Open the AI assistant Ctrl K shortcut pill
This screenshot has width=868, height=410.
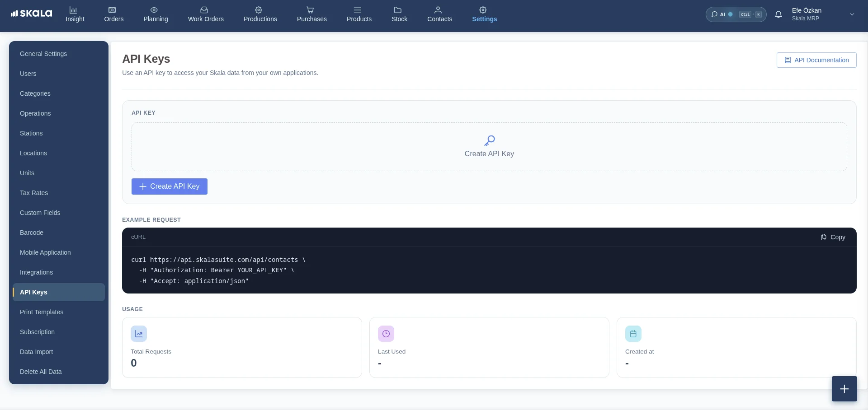click(736, 14)
